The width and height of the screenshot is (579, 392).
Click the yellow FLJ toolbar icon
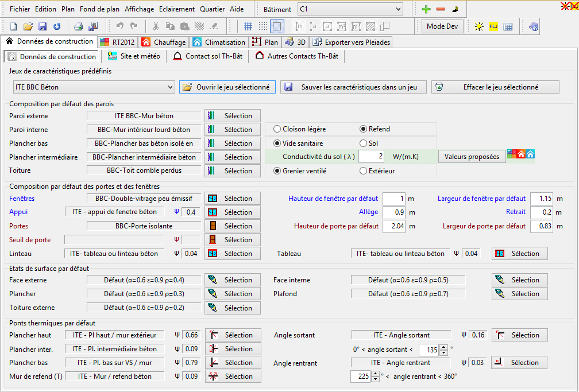point(493,26)
